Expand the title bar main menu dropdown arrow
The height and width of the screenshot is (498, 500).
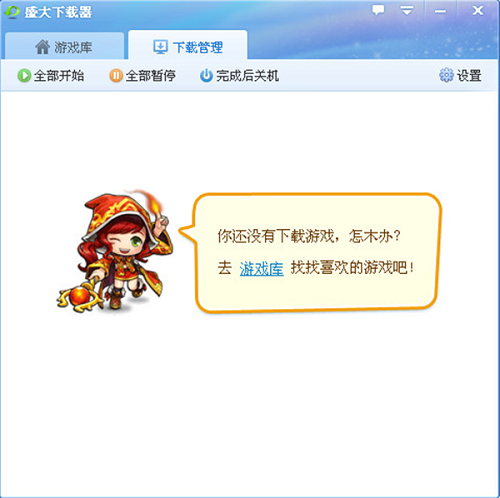(407, 10)
